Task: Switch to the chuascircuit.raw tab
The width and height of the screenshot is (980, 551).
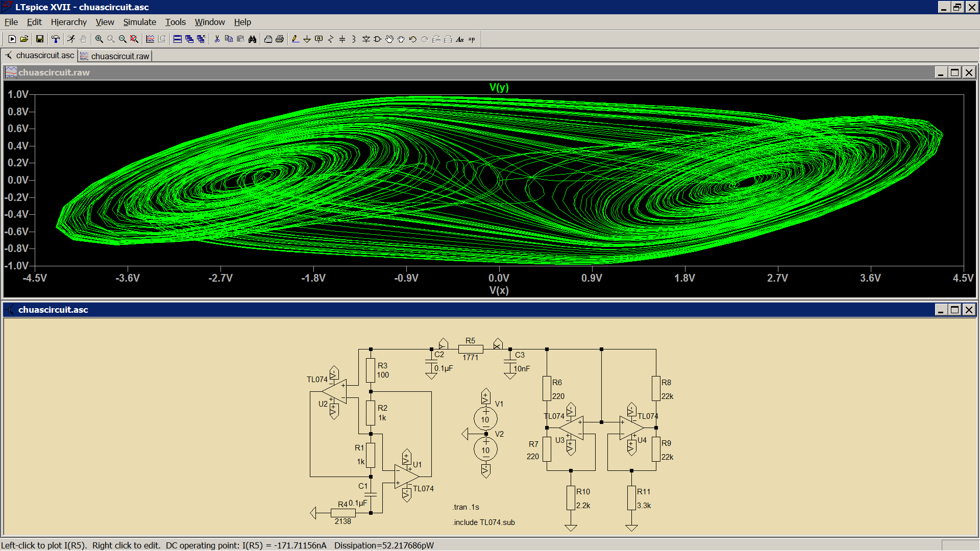Action: (115, 56)
